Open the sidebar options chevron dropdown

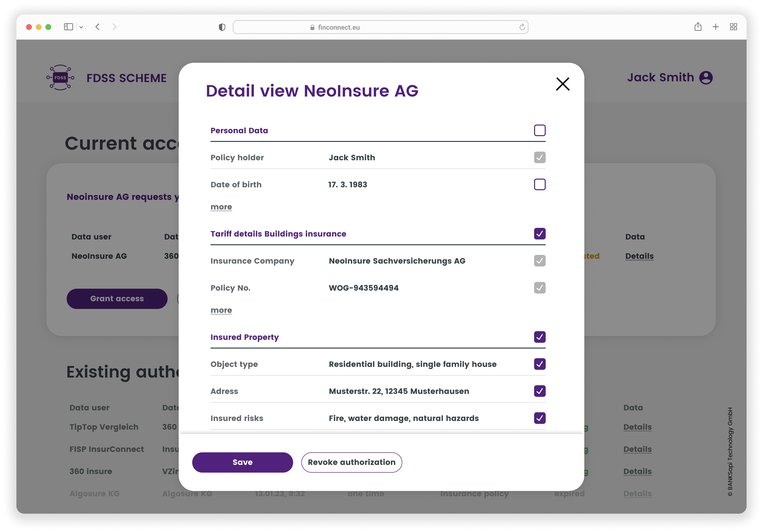81,27
